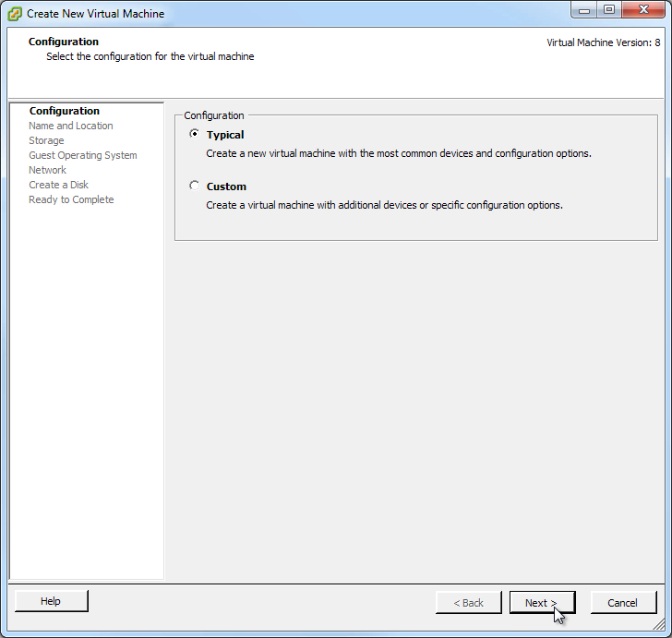Go to Name and Location step
The height and width of the screenshot is (638, 672).
coord(71,126)
